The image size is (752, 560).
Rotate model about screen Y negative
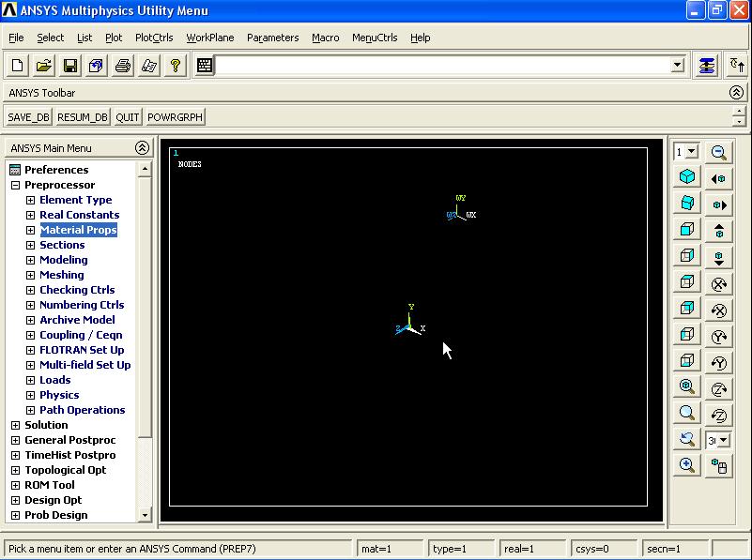coord(718,364)
